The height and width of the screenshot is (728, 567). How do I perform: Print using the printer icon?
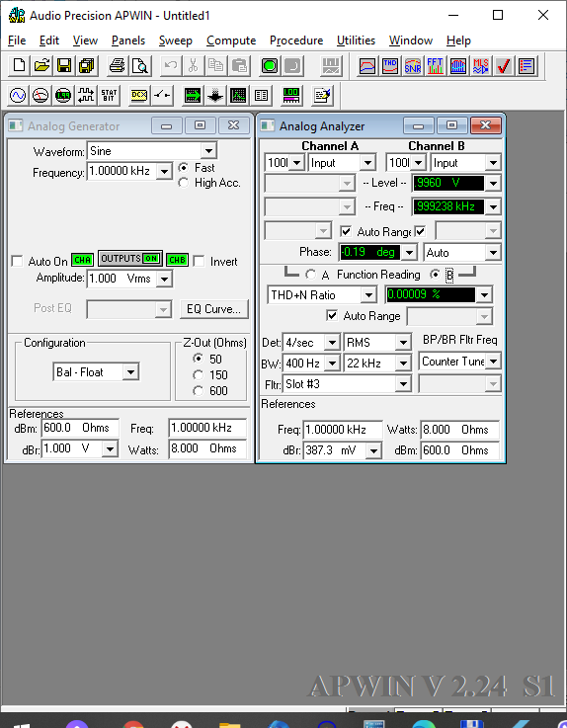click(117, 66)
